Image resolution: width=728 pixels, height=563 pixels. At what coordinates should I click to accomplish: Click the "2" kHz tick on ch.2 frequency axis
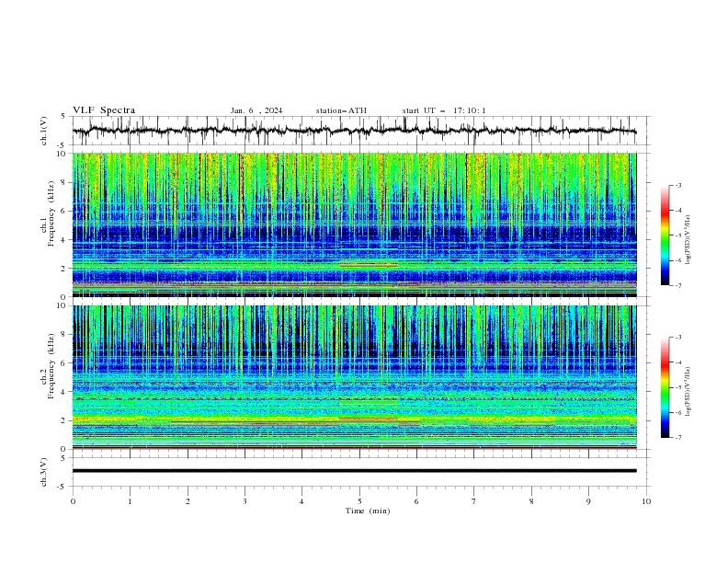[65, 420]
